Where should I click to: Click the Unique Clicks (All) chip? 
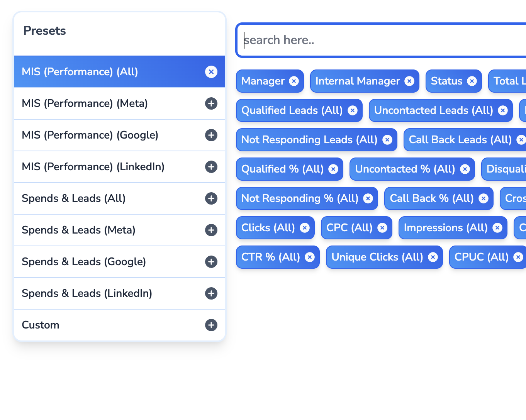coord(384,257)
